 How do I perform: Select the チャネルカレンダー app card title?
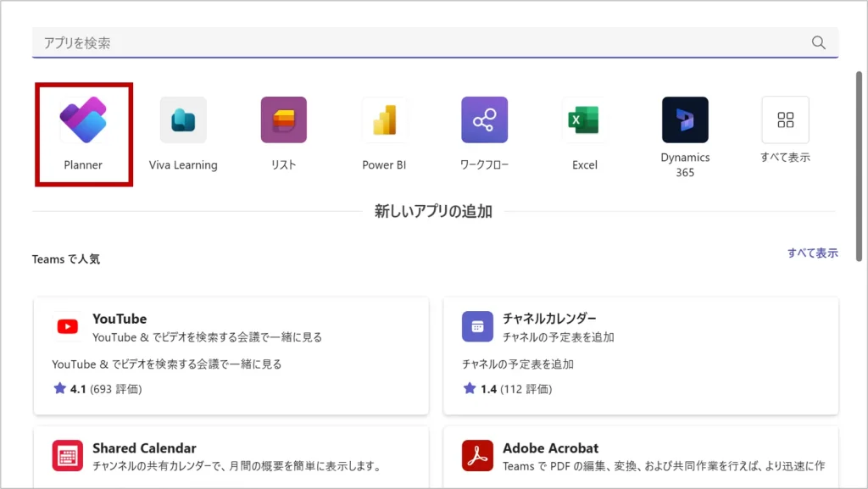[x=549, y=320]
